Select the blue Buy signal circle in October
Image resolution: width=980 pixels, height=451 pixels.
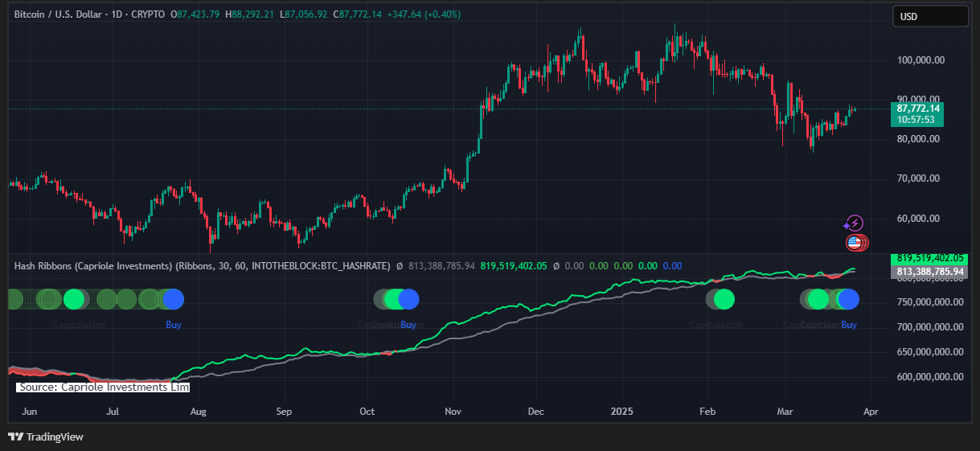click(408, 300)
